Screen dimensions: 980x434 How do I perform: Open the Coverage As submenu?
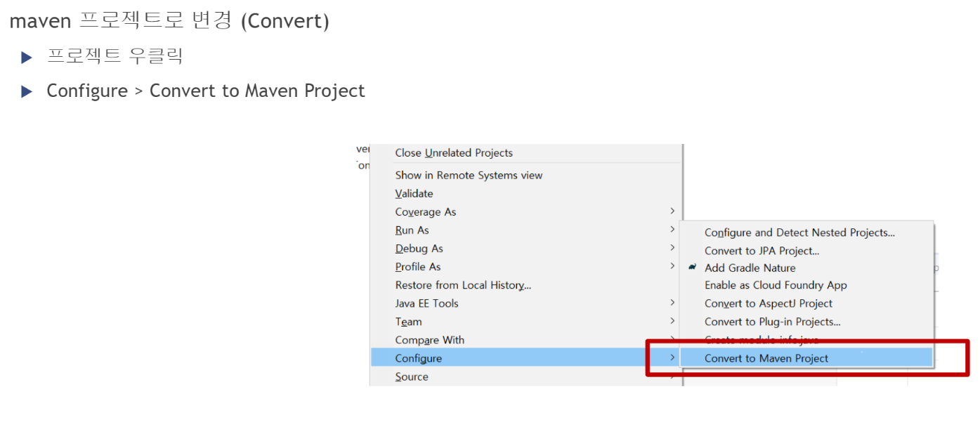point(525,212)
